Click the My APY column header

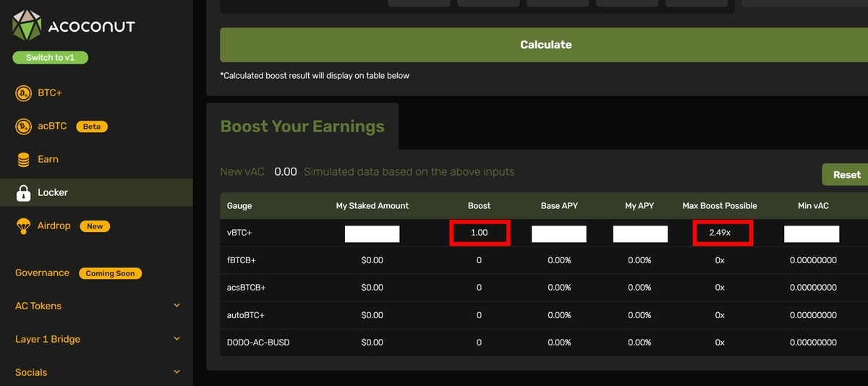[x=639, y=206]
